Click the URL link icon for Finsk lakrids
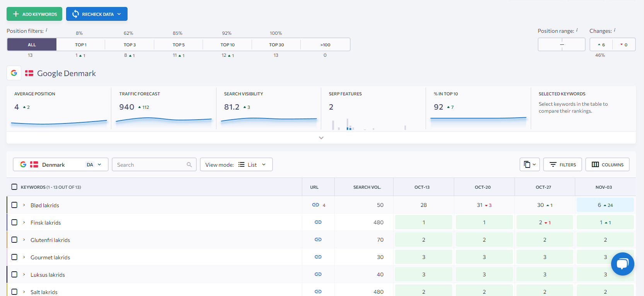 click(318, 222)
